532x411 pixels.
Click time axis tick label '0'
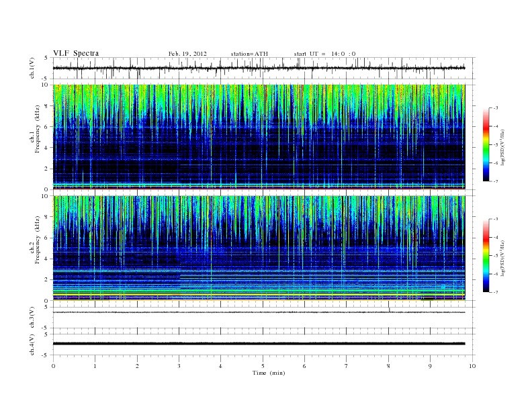point(53,366)
